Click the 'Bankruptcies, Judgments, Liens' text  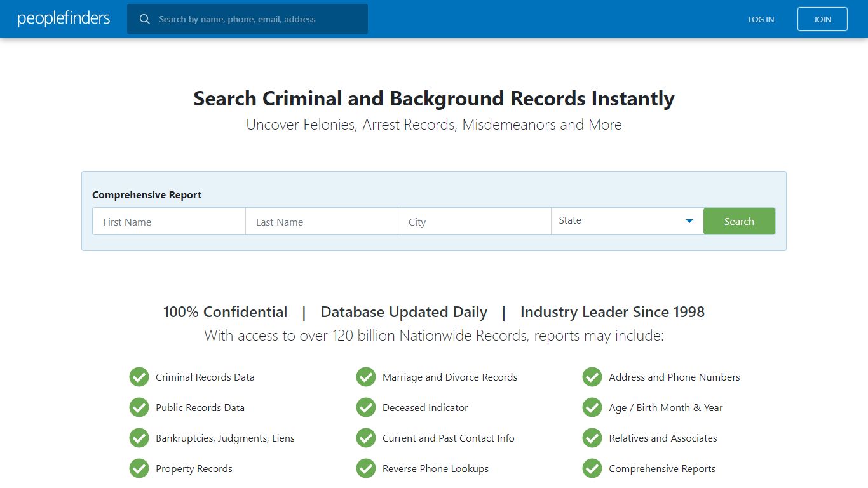pos(225,438)
